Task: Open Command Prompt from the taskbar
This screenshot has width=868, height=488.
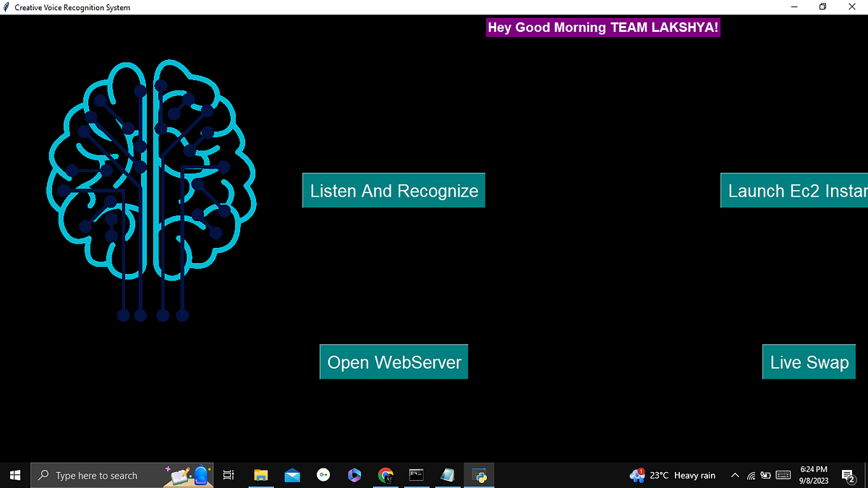Action: 417,475
